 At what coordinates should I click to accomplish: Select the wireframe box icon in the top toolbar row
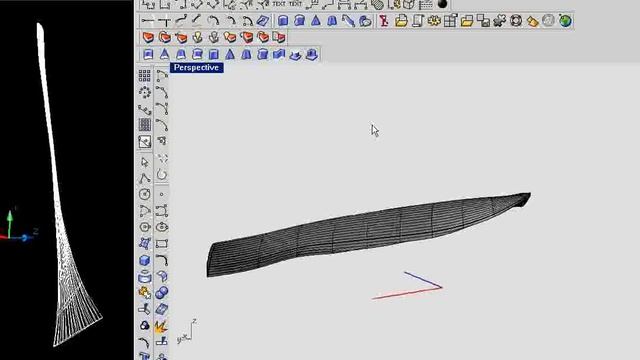[x=409, y=4]
